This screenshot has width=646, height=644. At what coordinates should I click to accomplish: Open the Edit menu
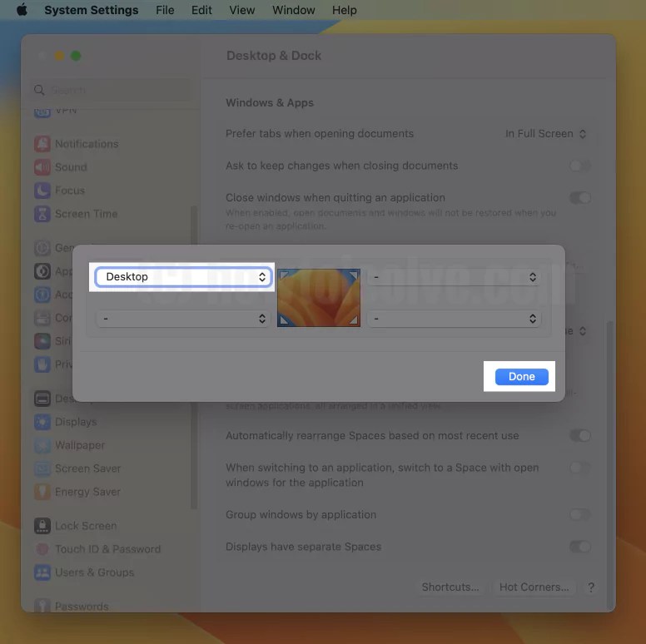coord(201,10)
